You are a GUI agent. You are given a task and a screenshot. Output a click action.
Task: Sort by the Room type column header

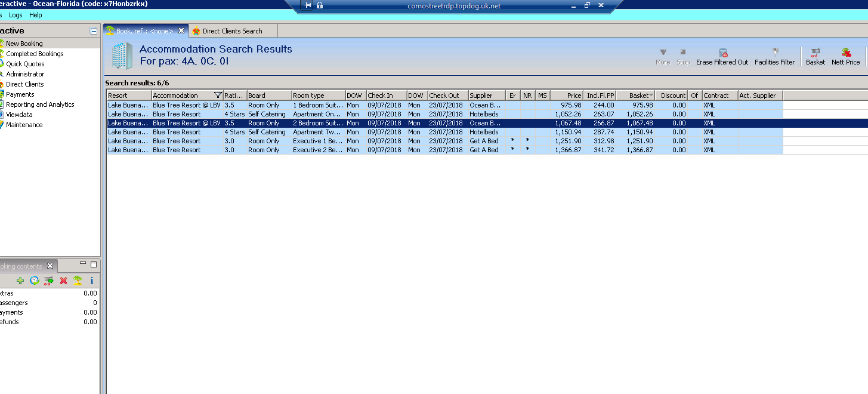[x=319, y=96]
